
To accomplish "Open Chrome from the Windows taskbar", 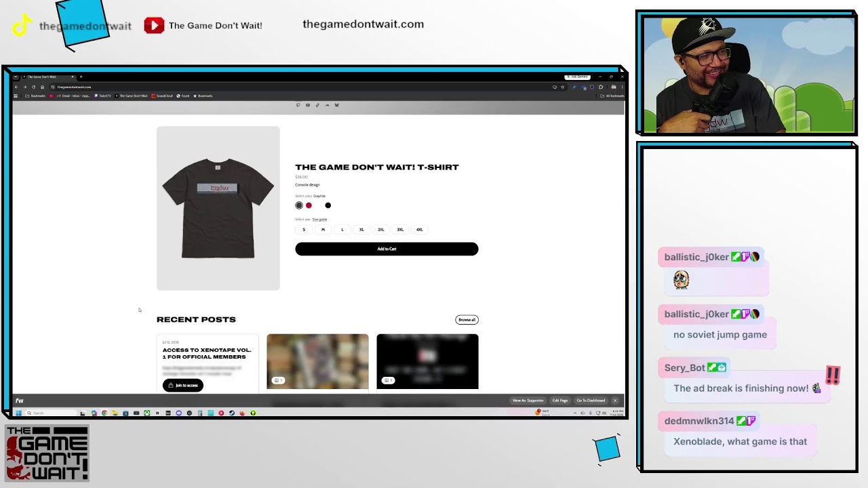I will [104, 413].
